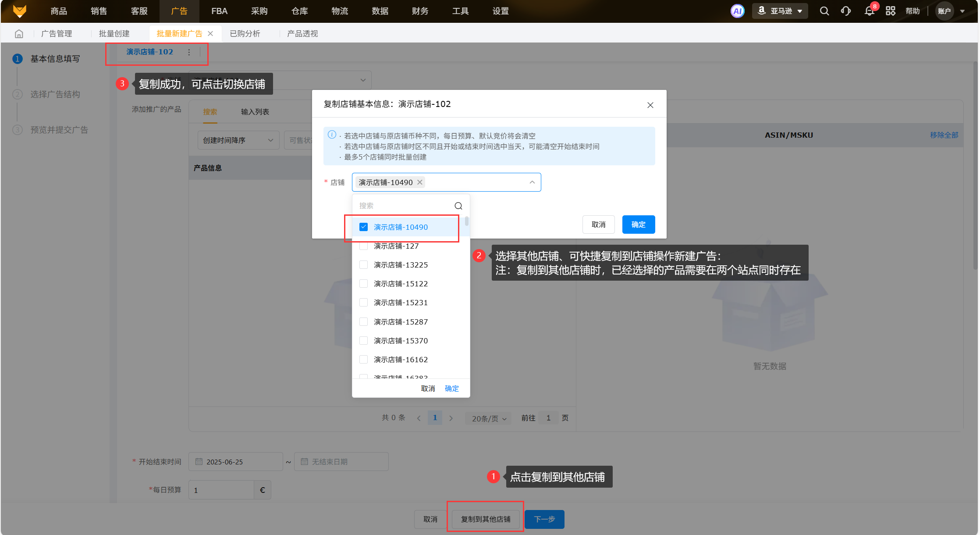Viewport: 980px width, 535px height.
Task: Open the top bar search icon
Action: pos(824,11)
